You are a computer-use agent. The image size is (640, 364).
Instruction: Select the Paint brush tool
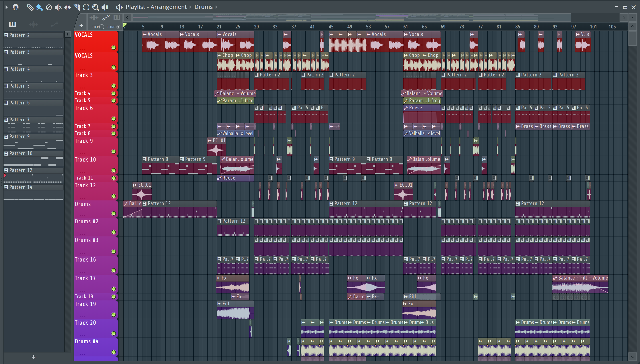click(39, 7)
